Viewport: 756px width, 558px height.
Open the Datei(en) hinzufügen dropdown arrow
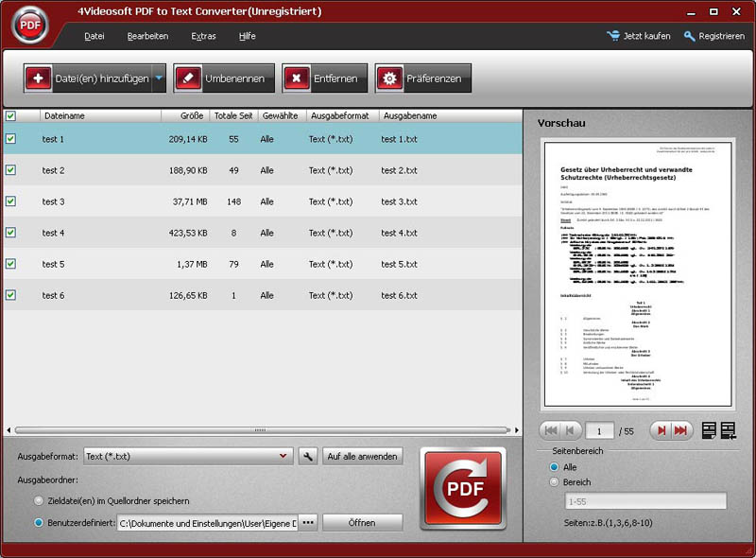click(158, 78)
